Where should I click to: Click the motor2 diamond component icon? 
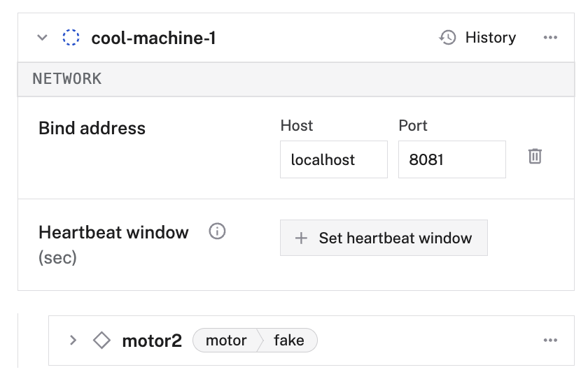[102, 341]
